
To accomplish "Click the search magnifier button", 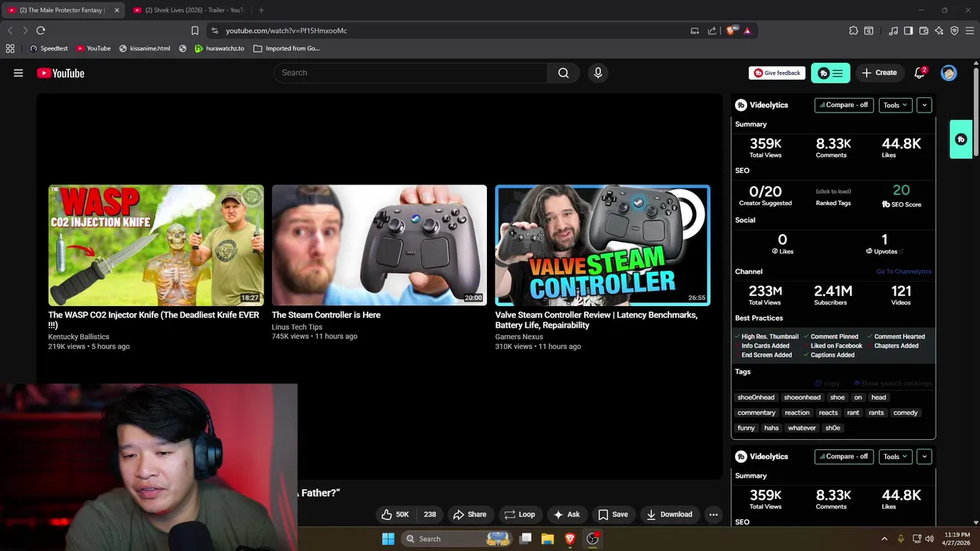I will coord(563,73).
